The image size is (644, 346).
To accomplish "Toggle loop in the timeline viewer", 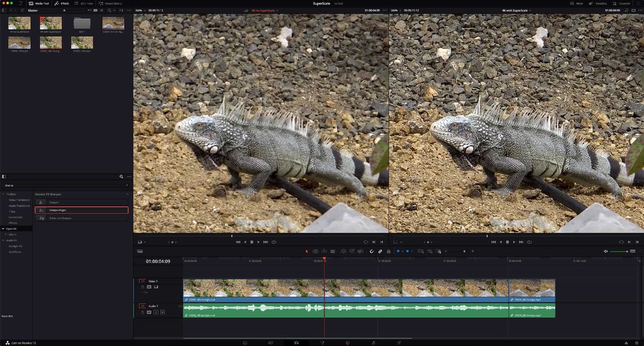I will tap(529, 242).
